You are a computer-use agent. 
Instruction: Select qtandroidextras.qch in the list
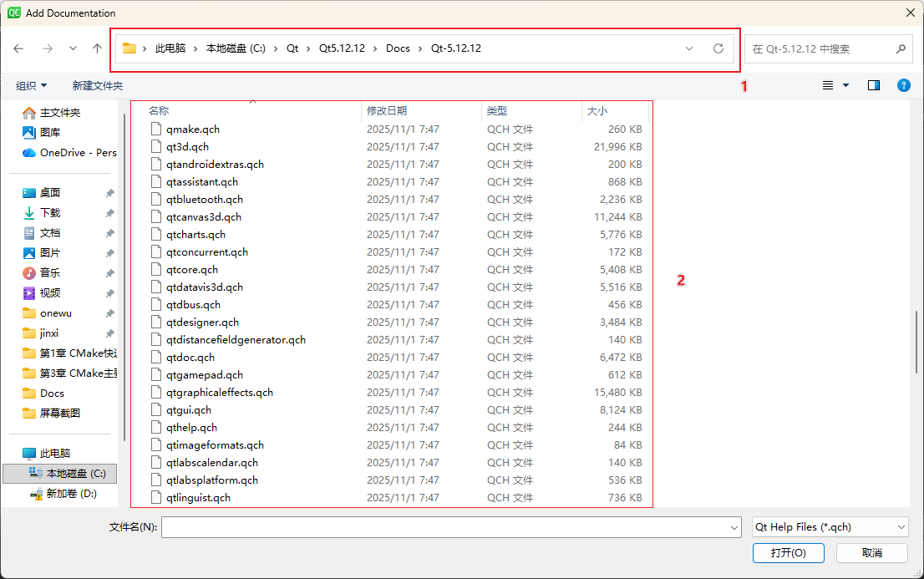(215, 165)
